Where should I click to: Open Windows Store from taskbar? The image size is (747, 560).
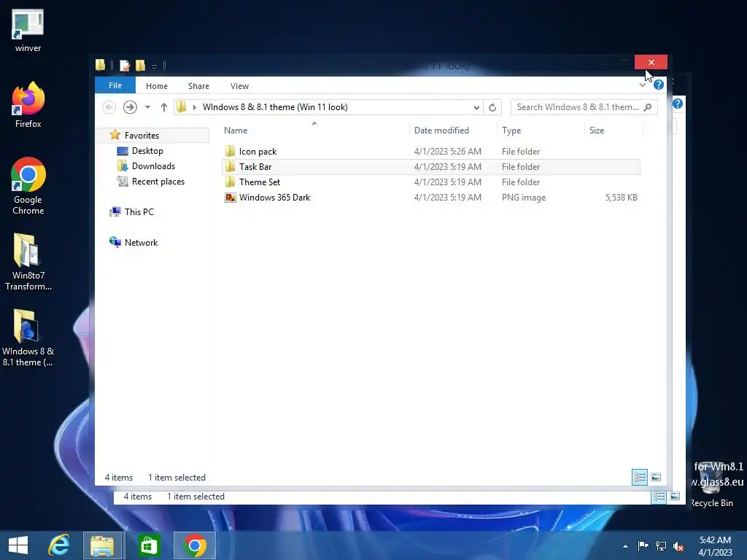[x=149, y=545]
